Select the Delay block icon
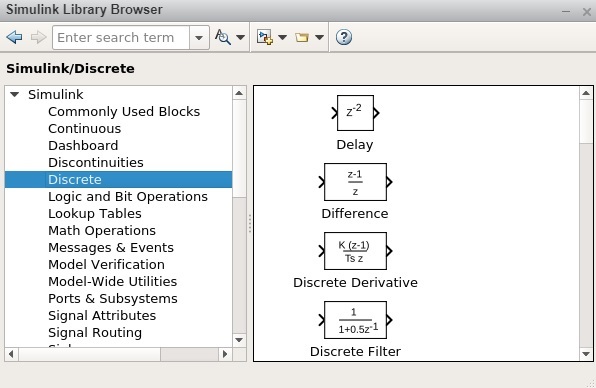596x388 pixels. (x=355, y=113)
